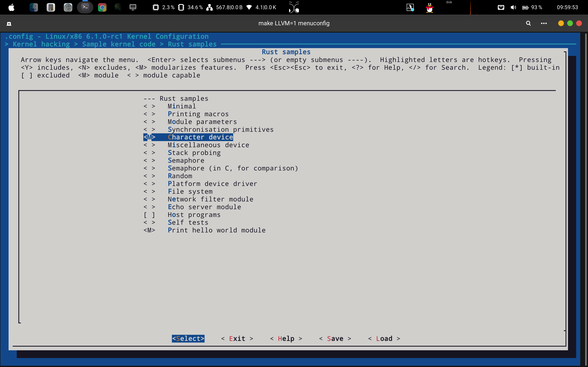Click the Apple menu logo
This screenshot has width=588, height=367.
(x=11, y=7)
